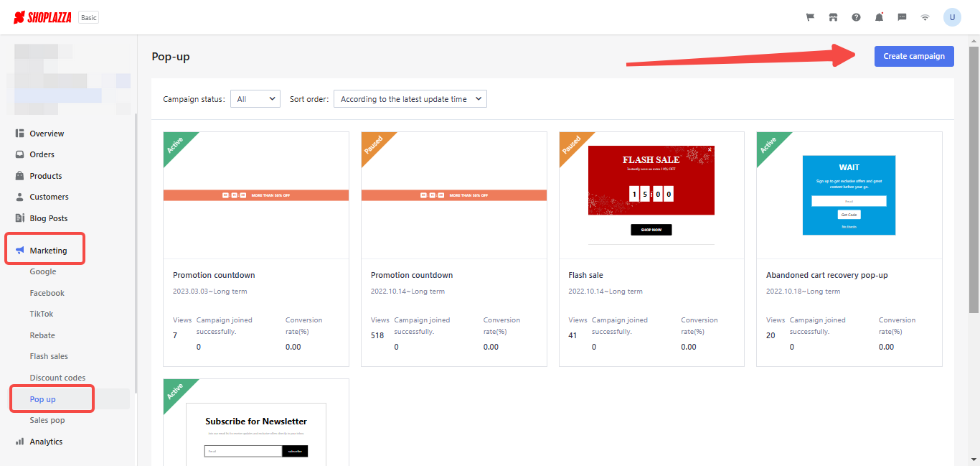Click the Orders sidebar icon

point(20,154)
